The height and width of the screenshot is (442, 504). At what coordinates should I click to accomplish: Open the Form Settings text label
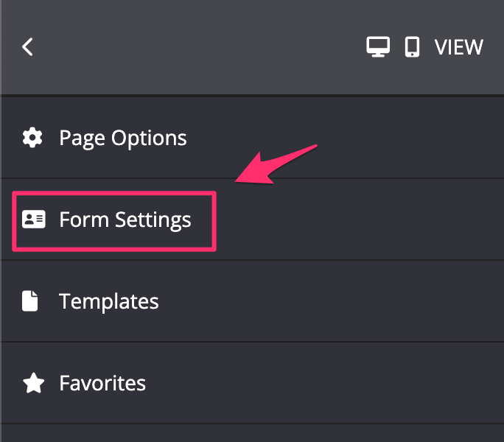click(x=125, y=220)
